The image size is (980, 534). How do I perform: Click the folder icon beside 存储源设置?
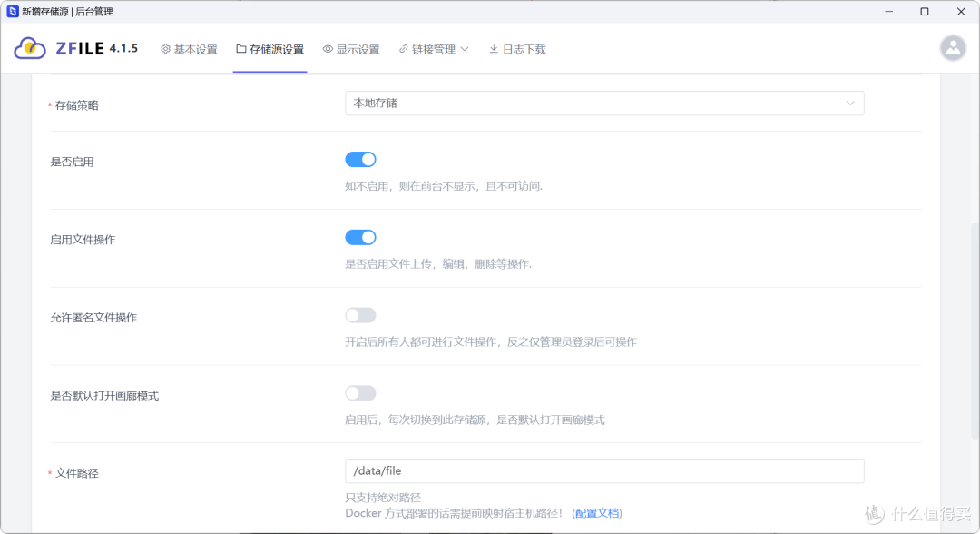pos(240,49)
